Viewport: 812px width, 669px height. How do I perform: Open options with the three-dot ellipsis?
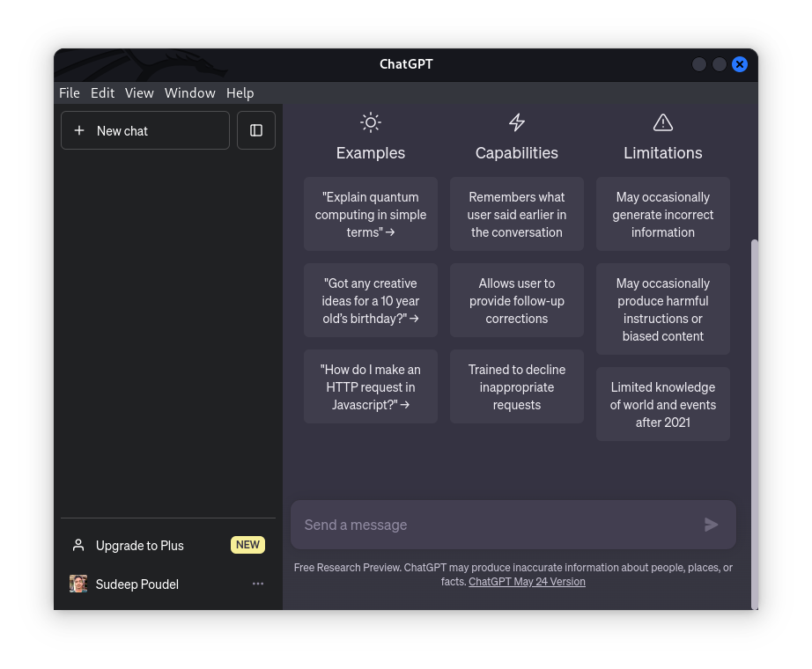pyautogui.click(x=257, y=583)
